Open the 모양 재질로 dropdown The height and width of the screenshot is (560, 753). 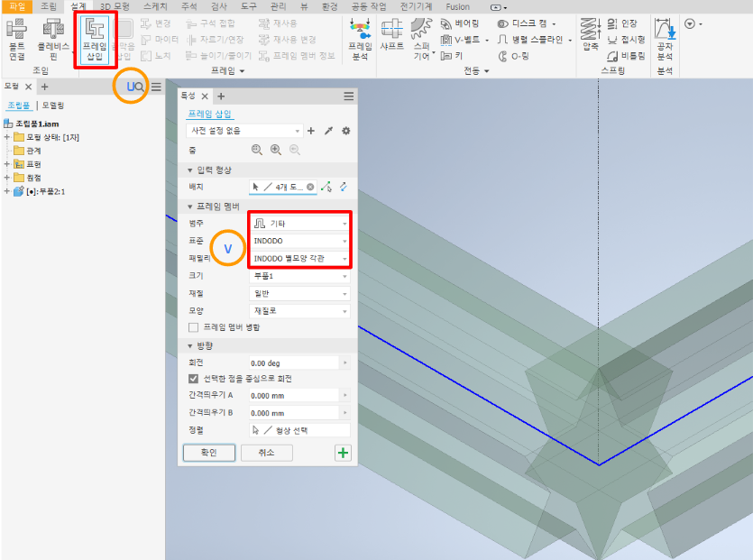[299, 311]
